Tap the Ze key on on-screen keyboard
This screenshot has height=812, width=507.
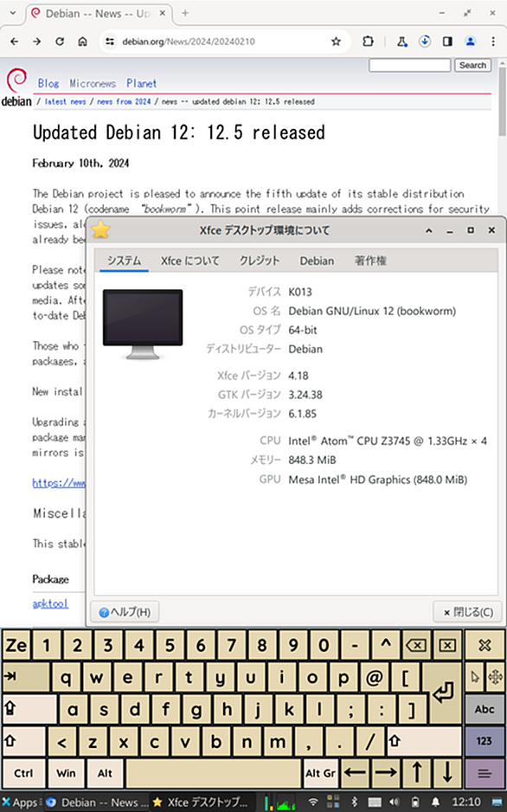(x=16, y=645)
